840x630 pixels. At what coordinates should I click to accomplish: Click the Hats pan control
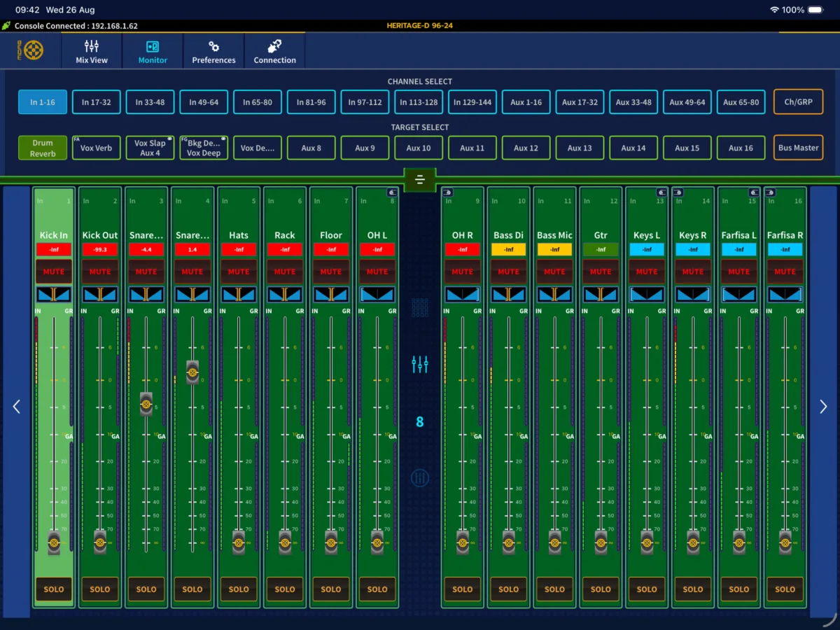(x=239, y=294)
